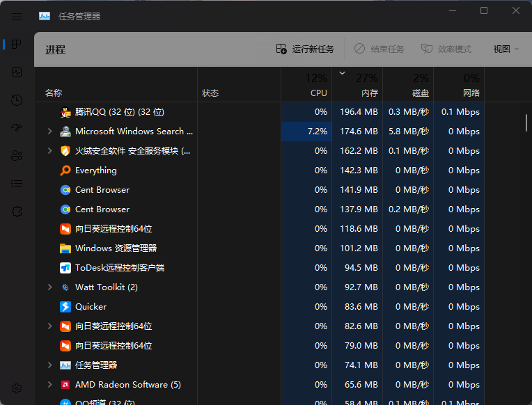
Task: Open the hamburger navigation menu
Action: click(17, 16)
